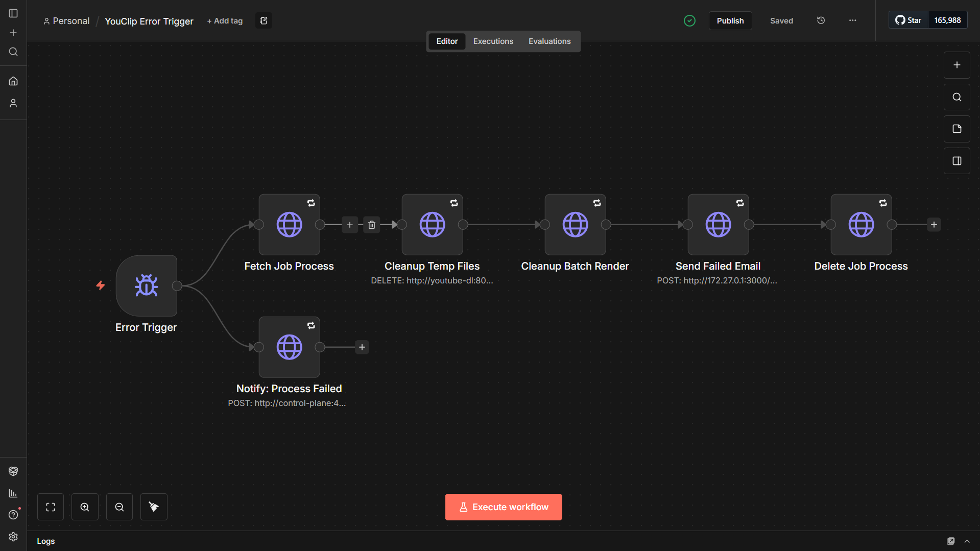Add a tag to the workflow
Viewport: 980px width, 551px height.
(x=224, y=20)
